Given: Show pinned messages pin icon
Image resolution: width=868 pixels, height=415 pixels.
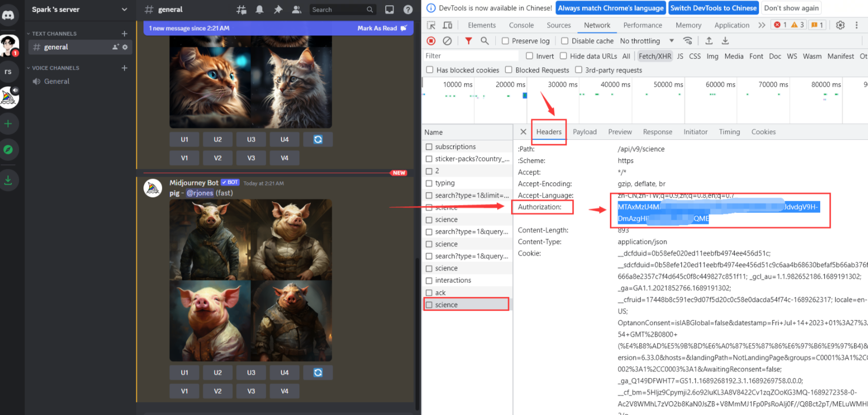Looking at the screenshot, I should pos(278,9).
